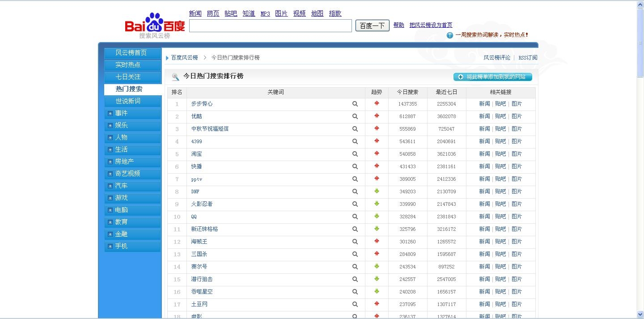644x319 pixels.
Task: Expand the 电脑 category
Action: point(110,210)
